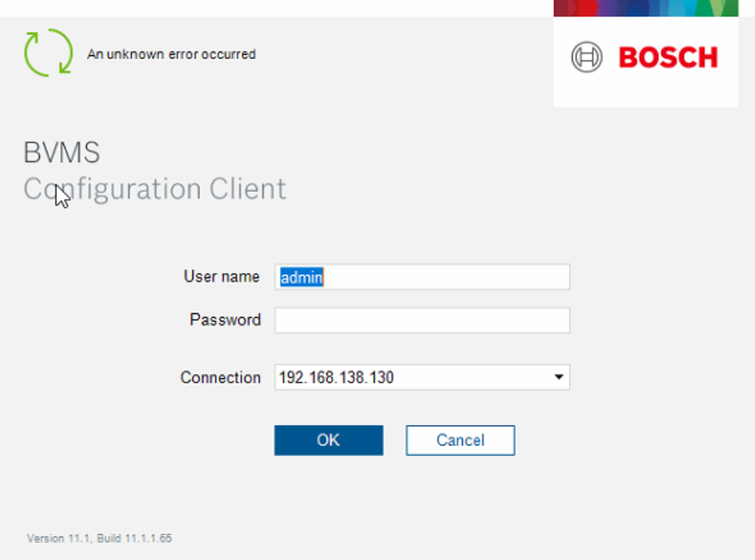The image size is (755, 560).
Task: Click the 192.168.138.130 connection address
Action: pyautogui.click(x=337, y=377)
